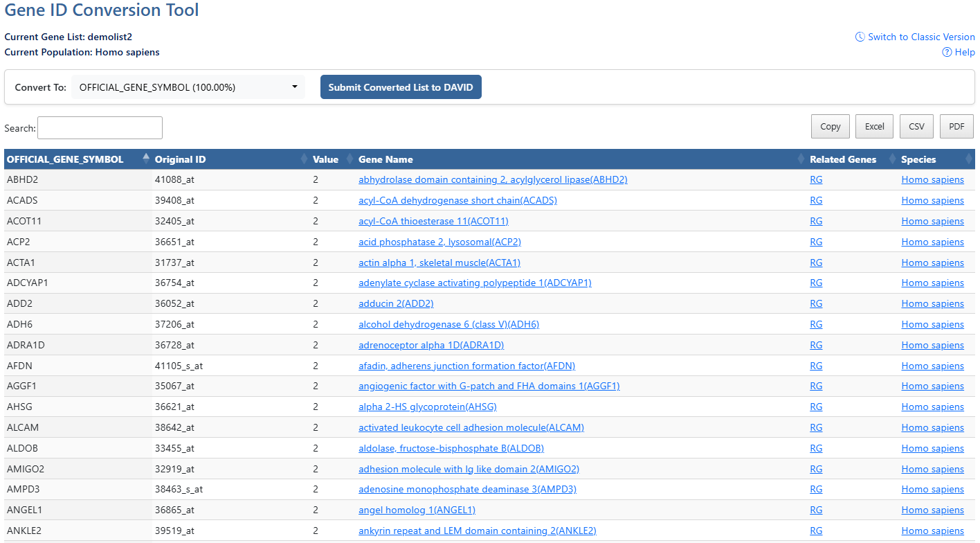Viewport: 980px width, 543px height.
Task: Export the table as PDF
Action: [956, 126]
